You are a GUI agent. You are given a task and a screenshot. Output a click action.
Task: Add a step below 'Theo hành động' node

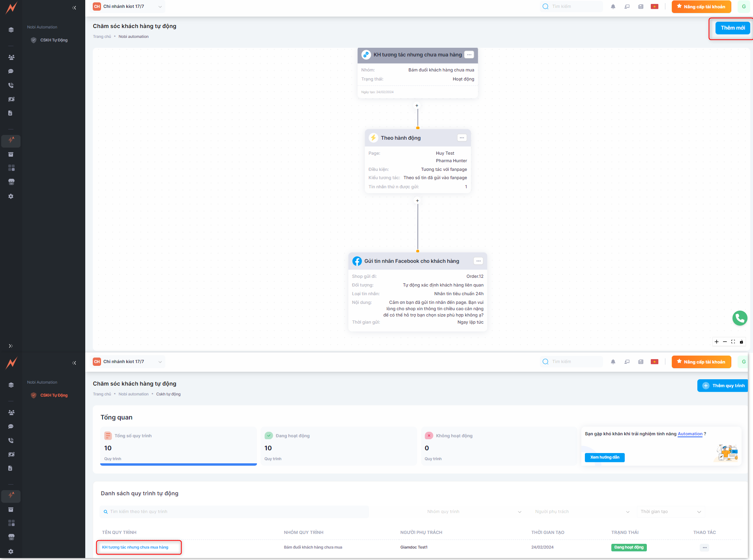click(x=417, y=201)
